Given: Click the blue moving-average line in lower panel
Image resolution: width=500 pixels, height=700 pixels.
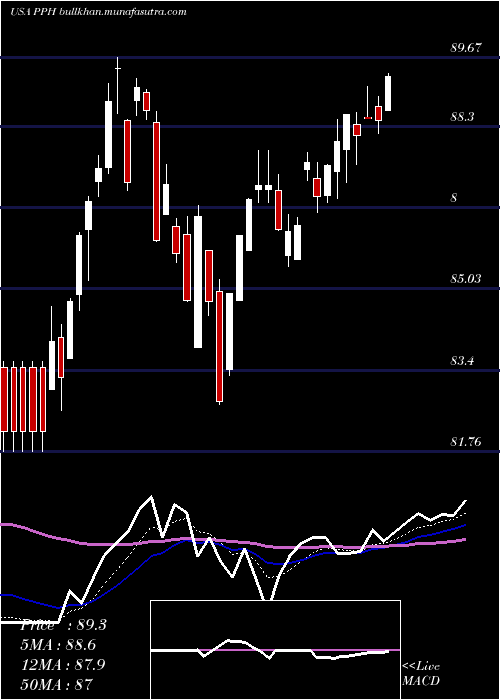Looking at the screenshot, I should (232, 565).
